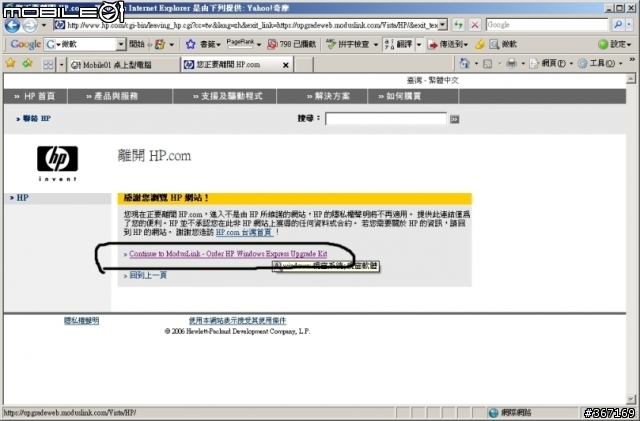Open the translate dropdown arrow in Google toolbar
The width and height of the screenshot is (640, 421).
pos(419,44)
